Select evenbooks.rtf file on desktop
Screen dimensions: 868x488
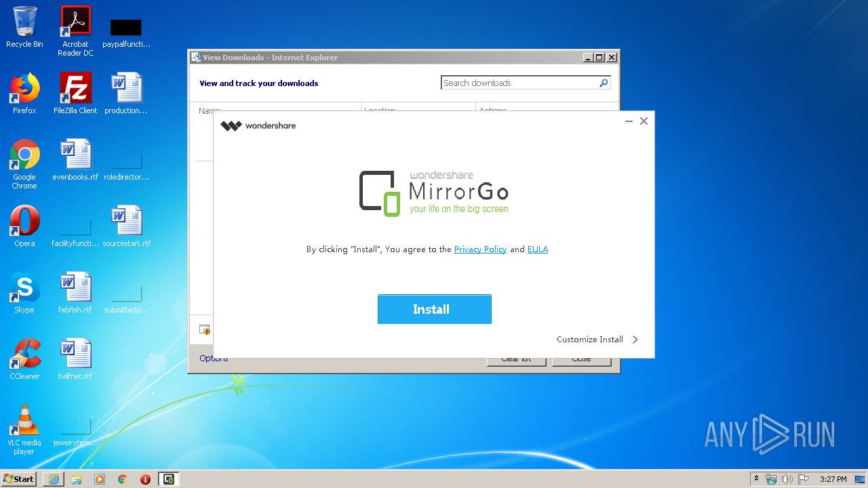tap(75, 160)
